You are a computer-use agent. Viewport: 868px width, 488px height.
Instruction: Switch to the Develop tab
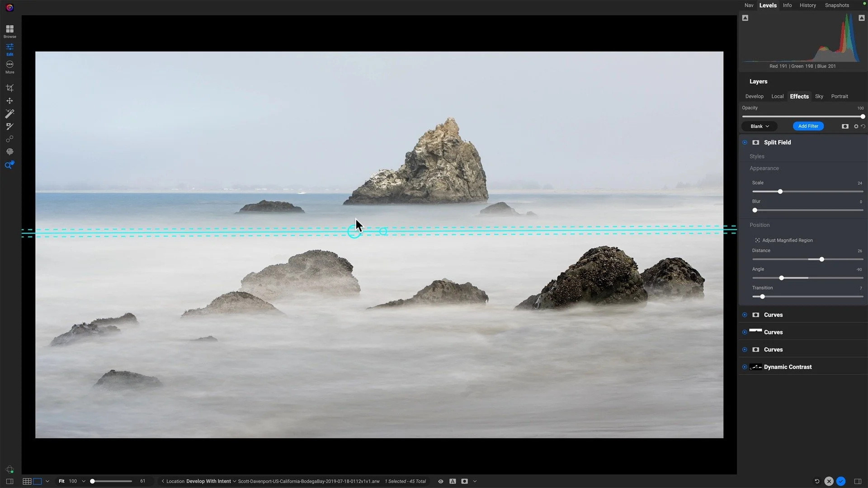click(x=754, y=96)
